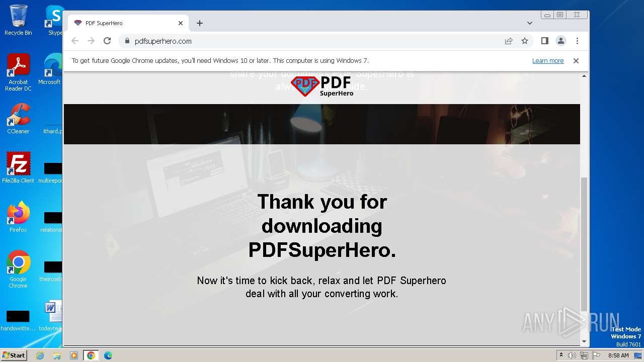Dismiss the Chrome update notification bar
This screenshot has width=644, height=362.
click(x=576, y=61)
